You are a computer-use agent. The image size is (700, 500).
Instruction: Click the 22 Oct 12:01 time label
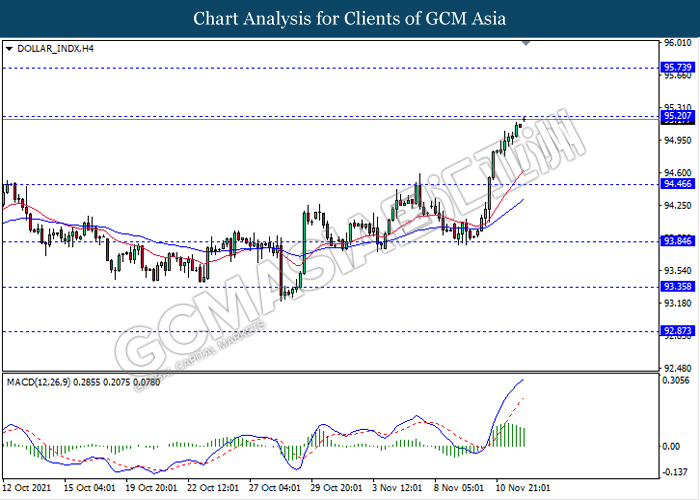click(213, 488)
